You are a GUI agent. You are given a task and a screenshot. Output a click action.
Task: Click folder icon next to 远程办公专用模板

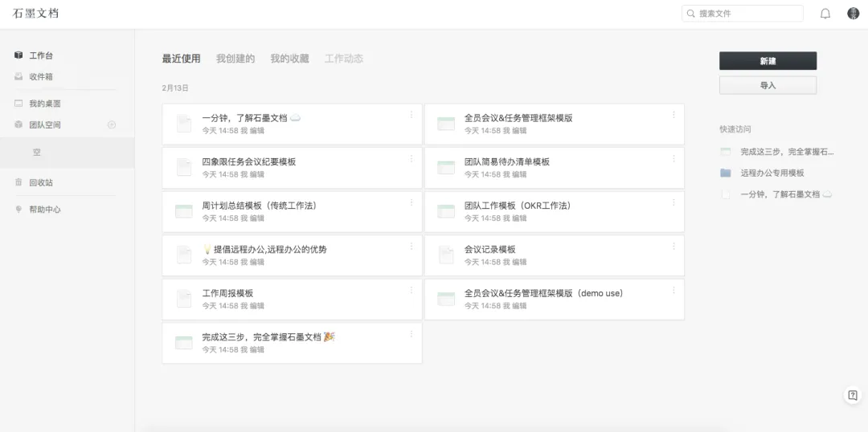click(x=726, y=173)
